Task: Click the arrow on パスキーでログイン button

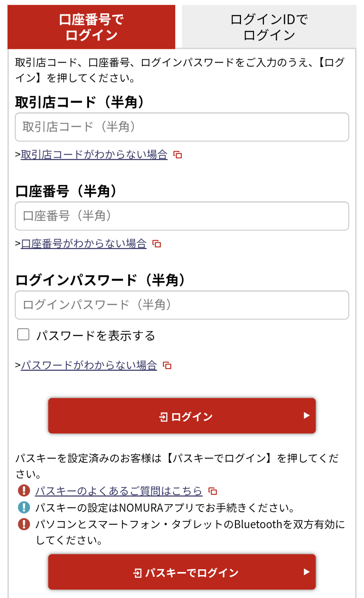Action: [306, 572]
